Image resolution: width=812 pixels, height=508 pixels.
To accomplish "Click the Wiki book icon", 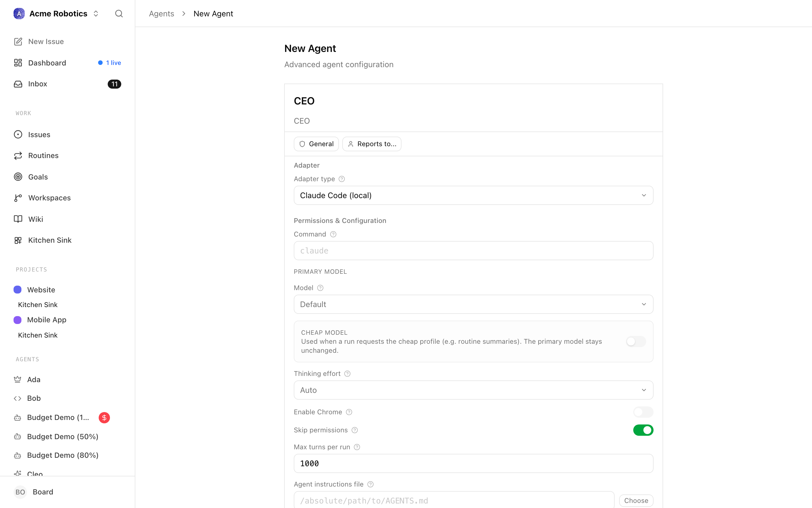I will pos(18,219).
